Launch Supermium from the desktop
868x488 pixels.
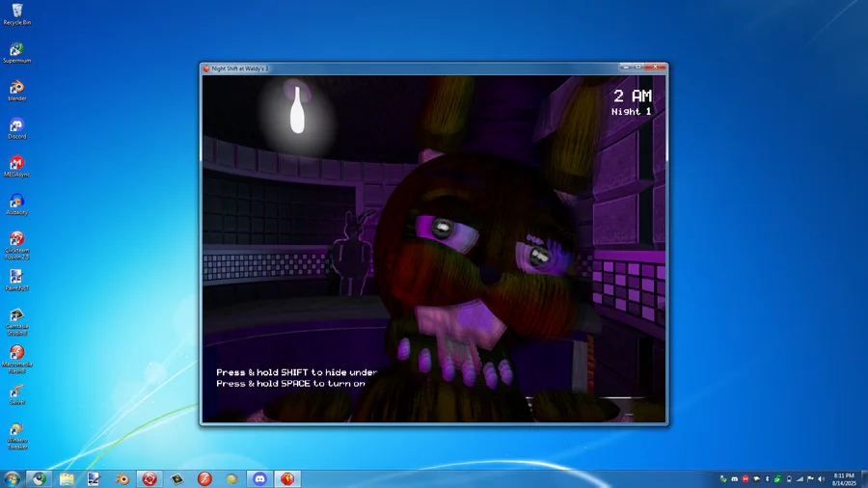[16, 53]
